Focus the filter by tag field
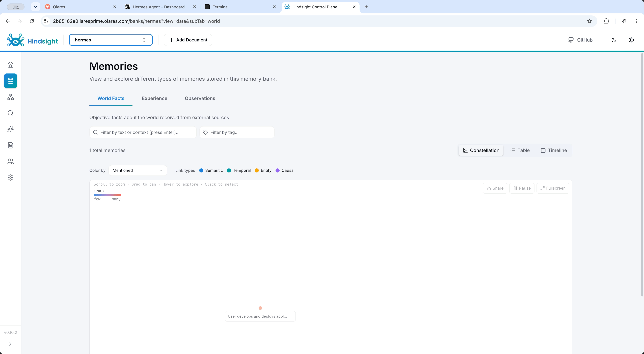The height and width of the screenshot is (354, 644). coord(237,132)
